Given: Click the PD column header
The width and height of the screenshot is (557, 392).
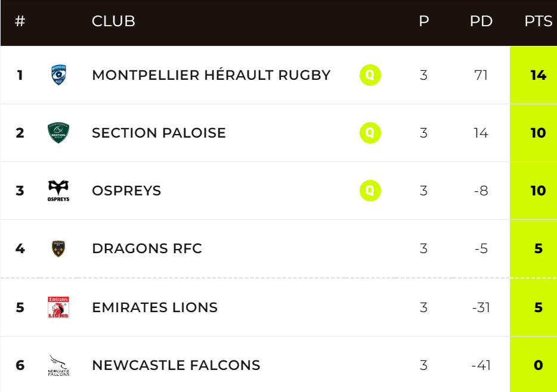Looking at the screenshot, I should (x=481, y=21).
